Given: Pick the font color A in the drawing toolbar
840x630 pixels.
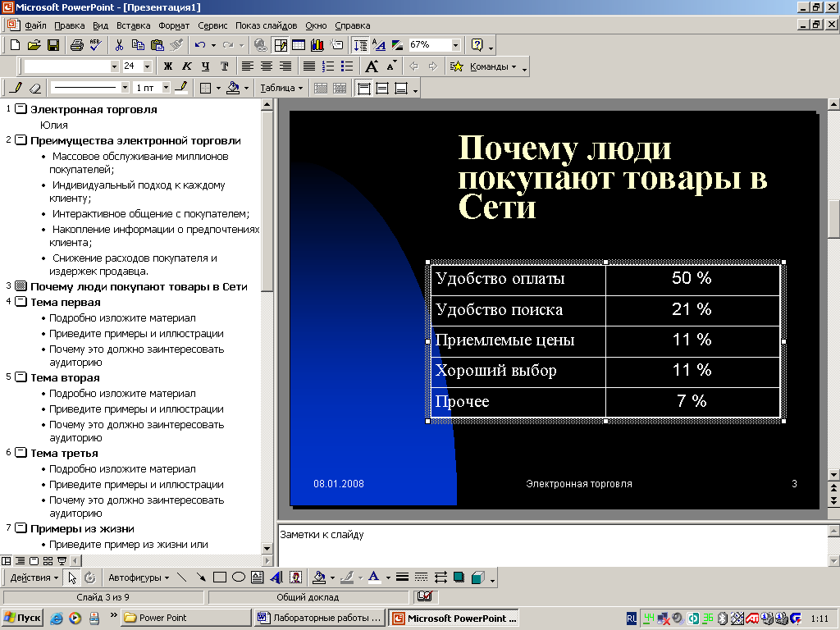Looking at the screenshot, I should tap(374, 577).
